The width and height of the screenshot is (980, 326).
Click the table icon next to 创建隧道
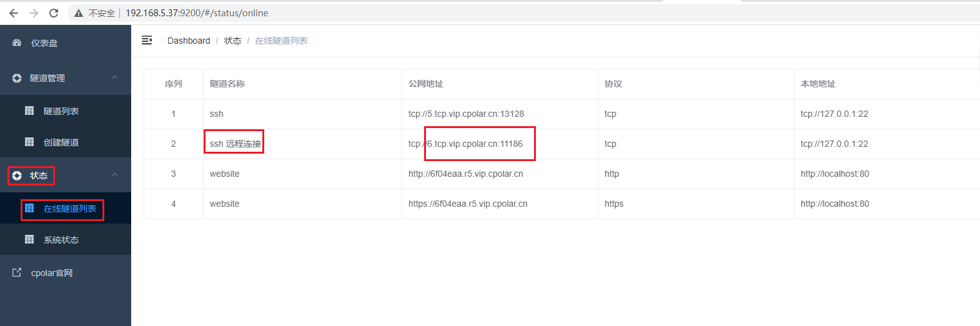tap(29, 142)
